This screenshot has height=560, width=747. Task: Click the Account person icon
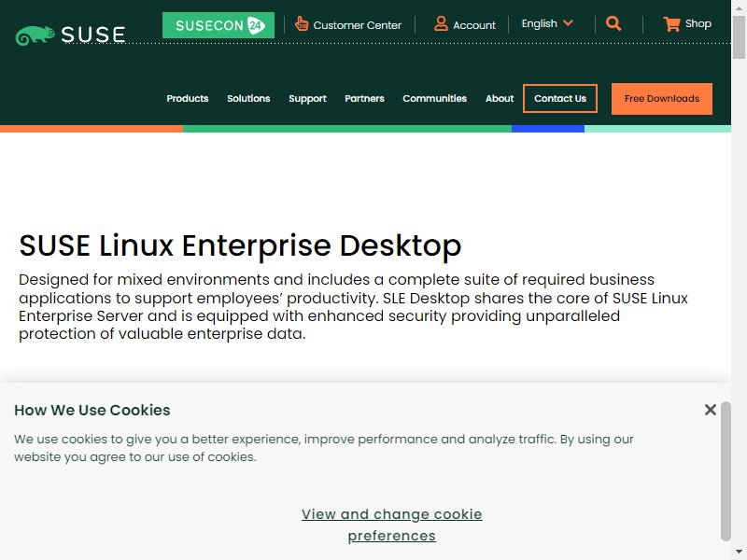[x=441, y=23]
